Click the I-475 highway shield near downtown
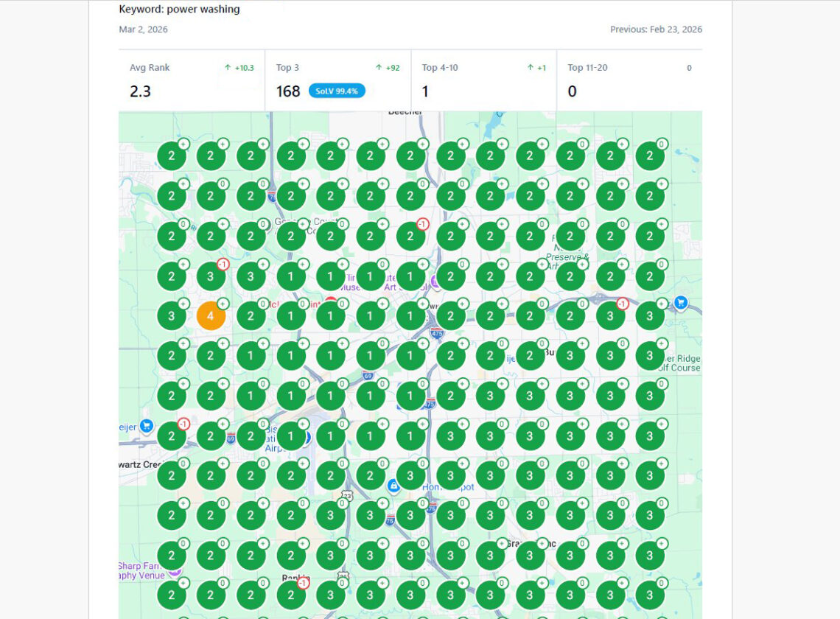This screenshot has height=619, width=840. [436, 333]
